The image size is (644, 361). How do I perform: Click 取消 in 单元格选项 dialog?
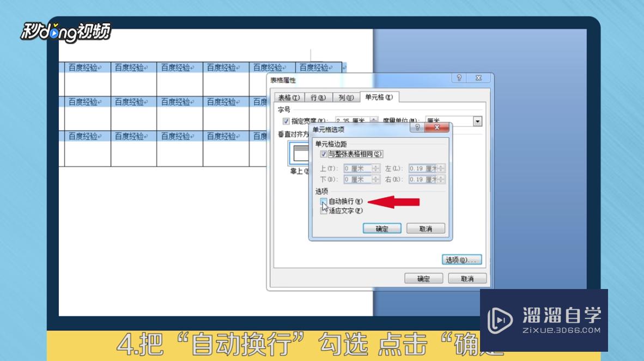coord(426,228)
